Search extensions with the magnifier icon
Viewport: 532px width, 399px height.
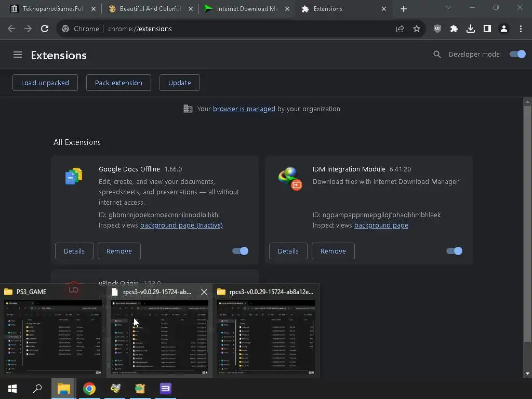(437, 54)
